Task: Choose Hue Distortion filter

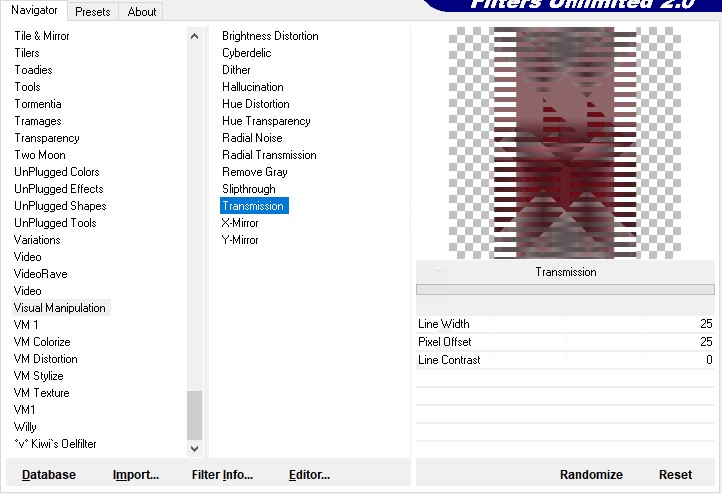Action: tap(256, 104)
